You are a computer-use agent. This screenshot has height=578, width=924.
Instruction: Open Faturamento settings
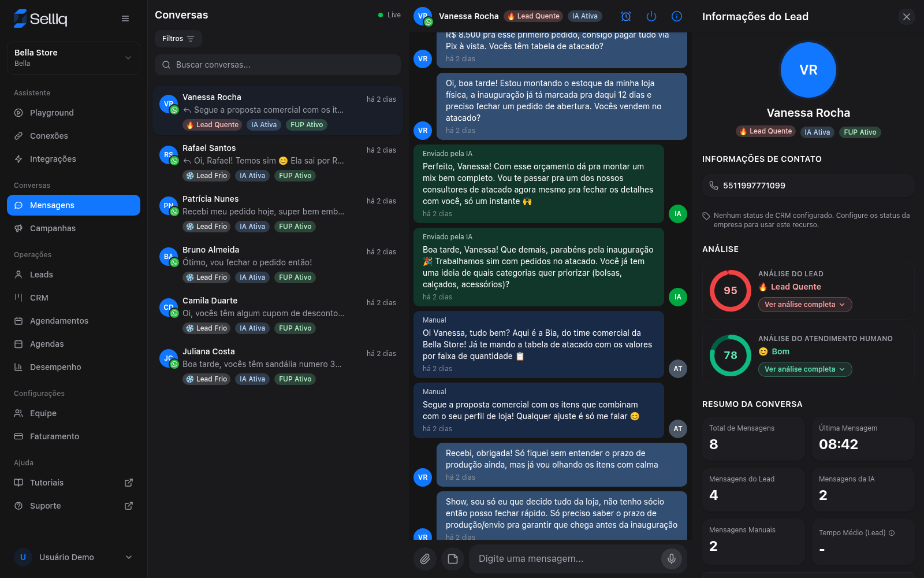tap(73, 436)
